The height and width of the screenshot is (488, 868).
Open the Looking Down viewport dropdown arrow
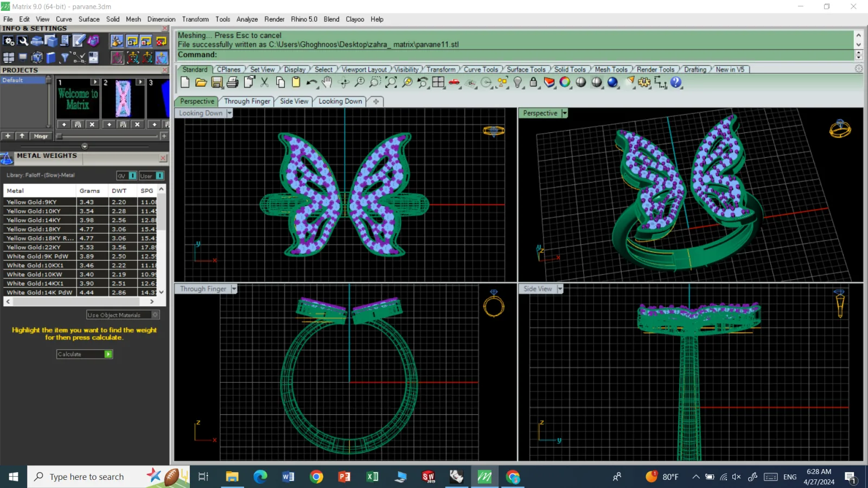coord(229,113)
